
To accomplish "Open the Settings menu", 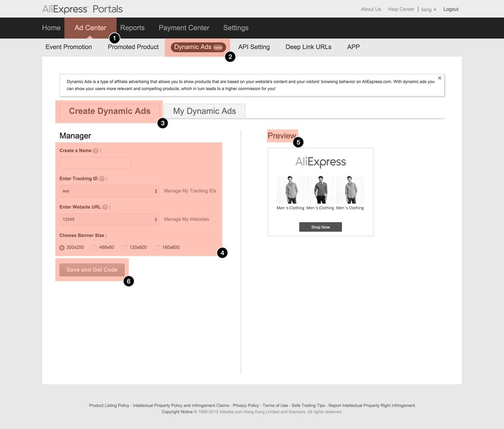I will (x=236, y=28).
